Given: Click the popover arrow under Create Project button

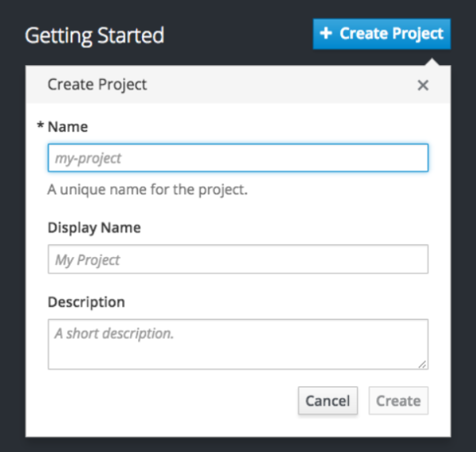Looking at the screenshot, I should click(x=432, y=59).
